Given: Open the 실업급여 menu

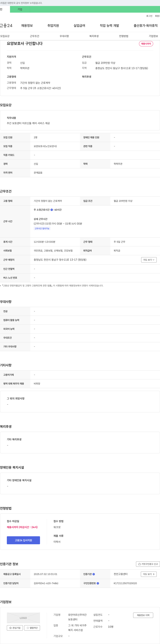Looking at the screenshot, I should click(x=79, y=25).
